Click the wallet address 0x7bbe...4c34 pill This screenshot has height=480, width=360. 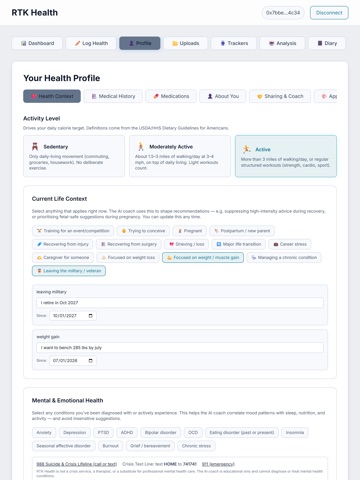coord(283,13)
